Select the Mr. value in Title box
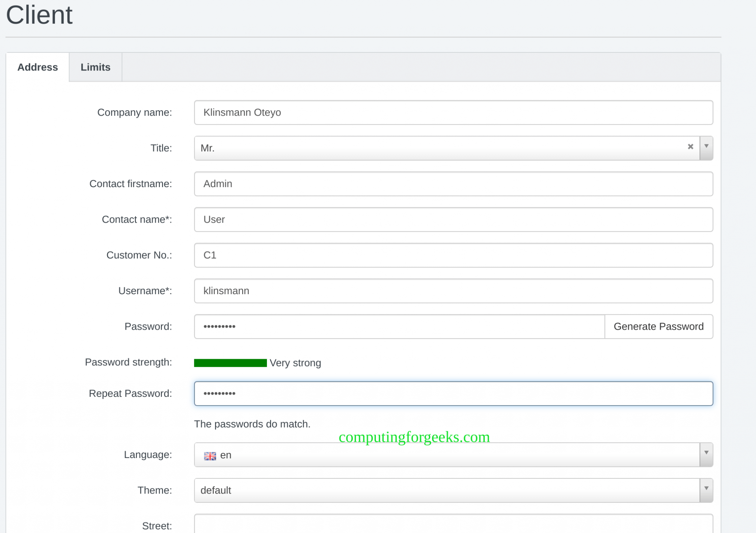The height and width of the screenshot is (533, 756). [258, 147]
